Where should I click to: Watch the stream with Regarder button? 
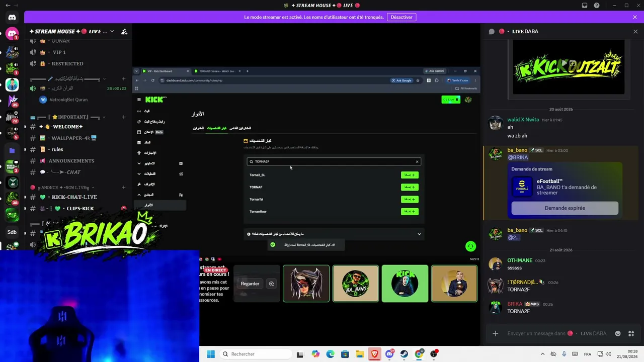[250, 284]
